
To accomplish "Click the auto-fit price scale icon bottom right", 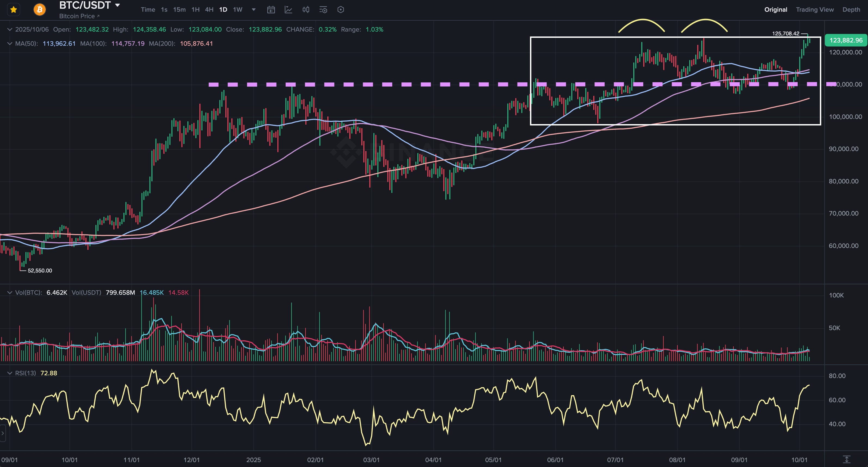I will pos(847,459).
